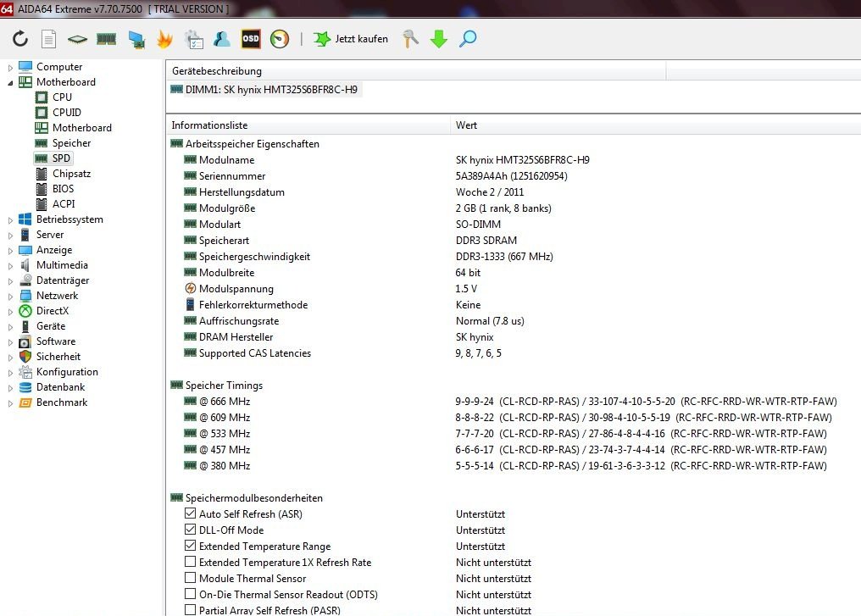Click the Wert column header
Viewport: 861px width, 616px height.
466,125
